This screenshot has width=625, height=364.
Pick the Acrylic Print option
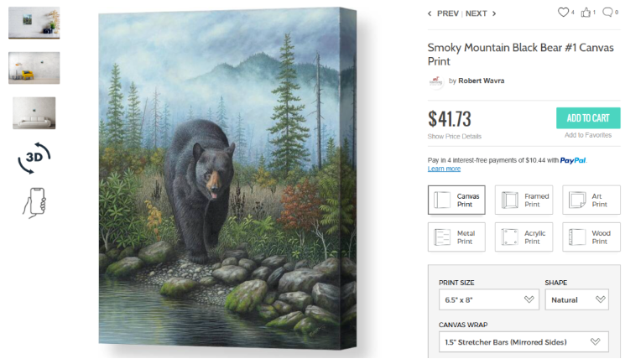[x=523, y=237]
